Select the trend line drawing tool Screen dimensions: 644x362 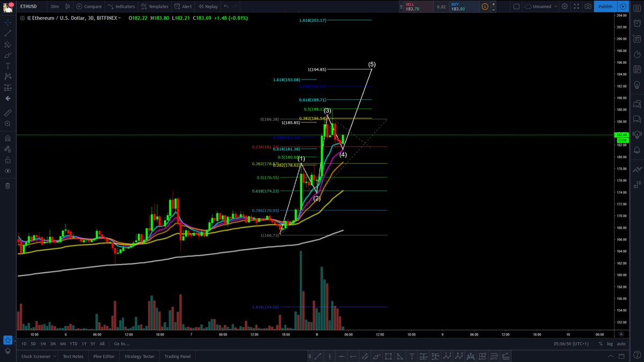click(x=8, y=33)
